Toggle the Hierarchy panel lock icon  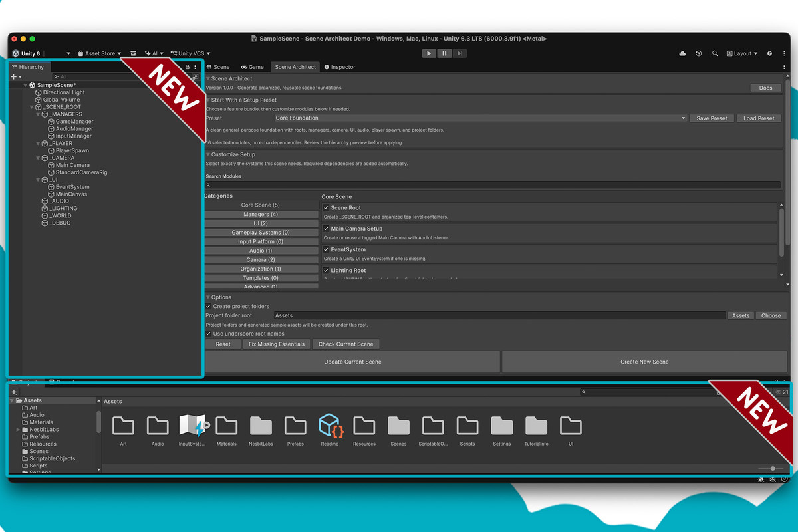187,67
